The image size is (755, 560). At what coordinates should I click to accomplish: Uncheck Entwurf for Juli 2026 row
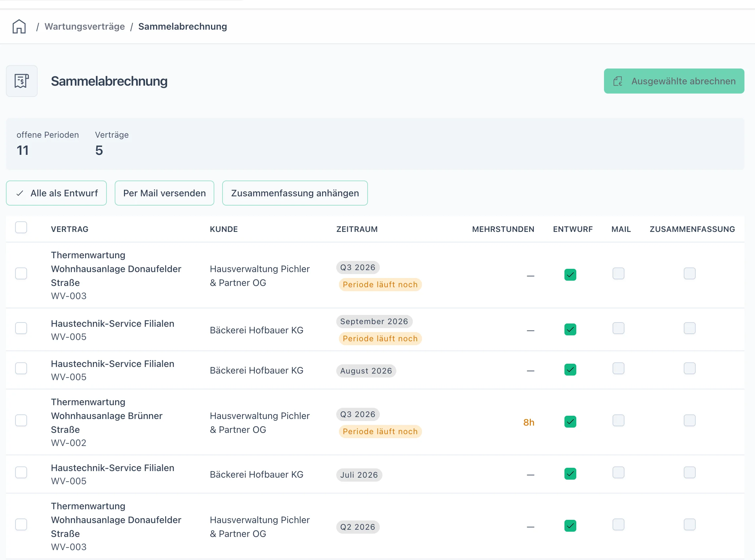coord(570,474)
